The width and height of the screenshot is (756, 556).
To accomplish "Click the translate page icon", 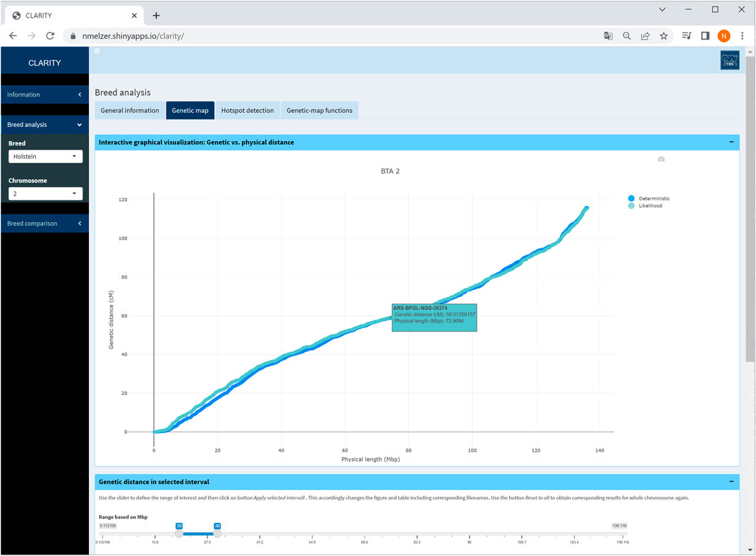I will 608,36.
